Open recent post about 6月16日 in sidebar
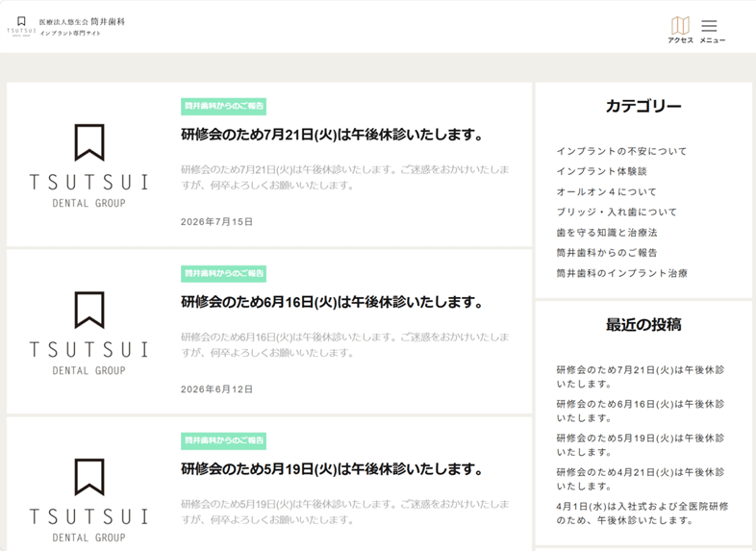The width and height of the screenshot is (756, 551). point(641,412)
